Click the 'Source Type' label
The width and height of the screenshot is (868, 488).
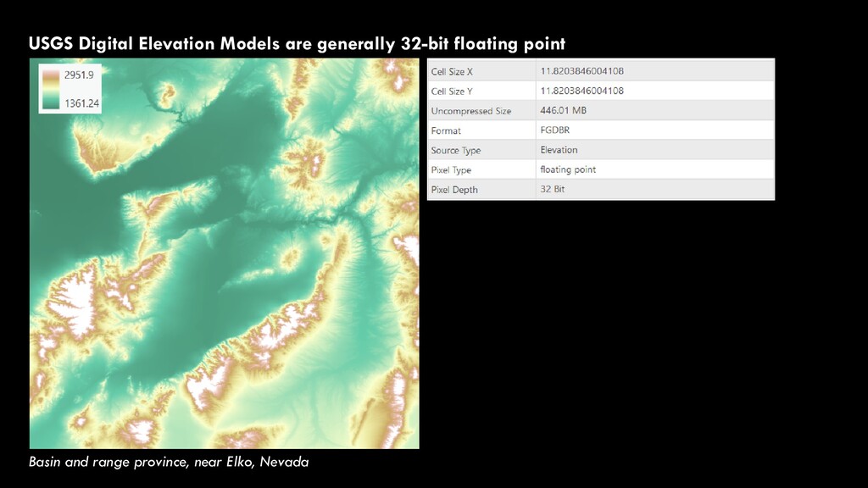click(455, 150)
